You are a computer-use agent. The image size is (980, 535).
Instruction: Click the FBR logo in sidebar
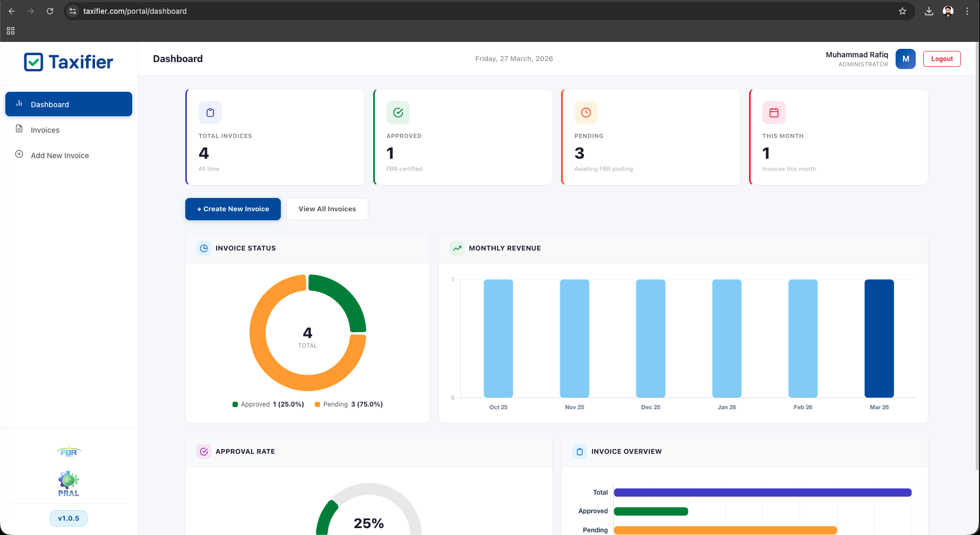[x=68, y=451]
